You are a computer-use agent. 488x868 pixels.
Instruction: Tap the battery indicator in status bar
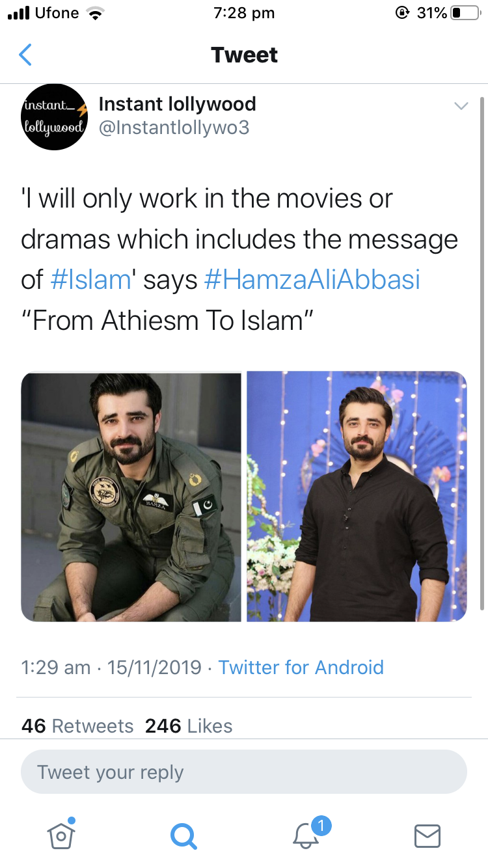pos(465,12)
